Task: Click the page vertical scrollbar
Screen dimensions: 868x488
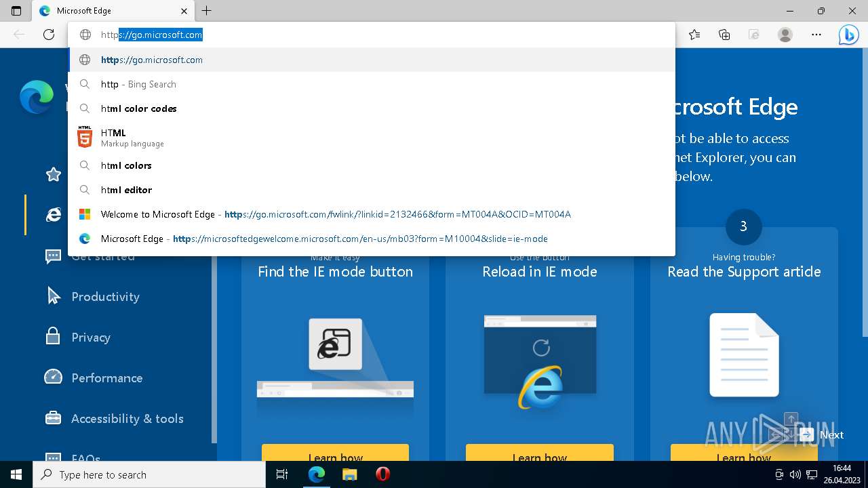Action: [x=865, y=193]
